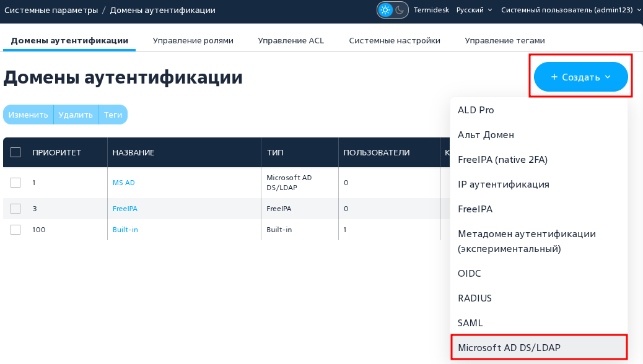
Task: Choose OIDC from the create menu
Action: click(539, 274)
